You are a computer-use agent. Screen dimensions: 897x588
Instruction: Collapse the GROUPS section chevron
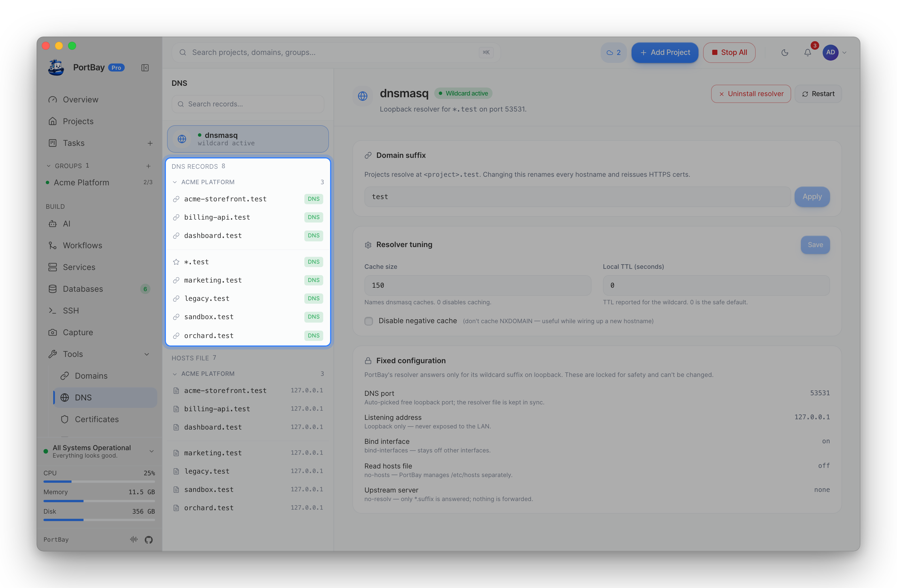(x=49, y=166)
